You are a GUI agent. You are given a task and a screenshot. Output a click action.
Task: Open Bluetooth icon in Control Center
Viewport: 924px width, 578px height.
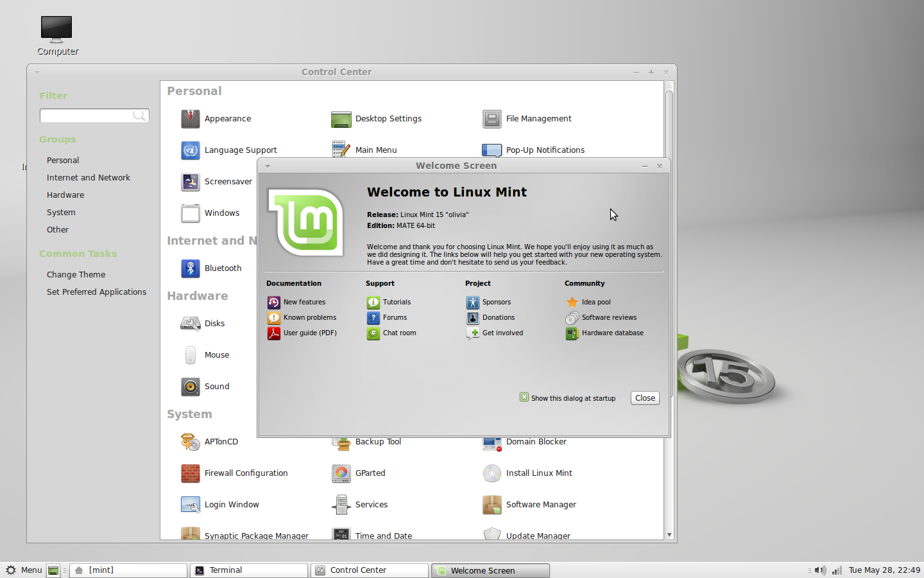pos(191,268)
